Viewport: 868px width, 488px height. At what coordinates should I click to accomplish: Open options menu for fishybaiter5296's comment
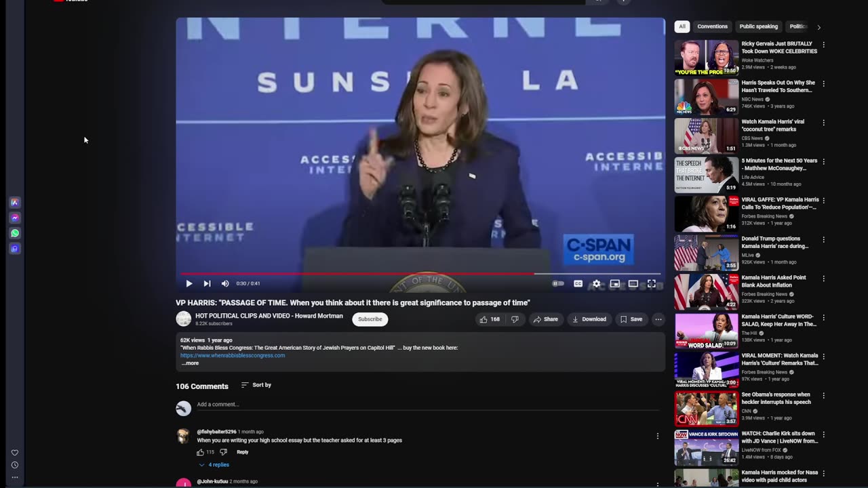tap(657, 436)
